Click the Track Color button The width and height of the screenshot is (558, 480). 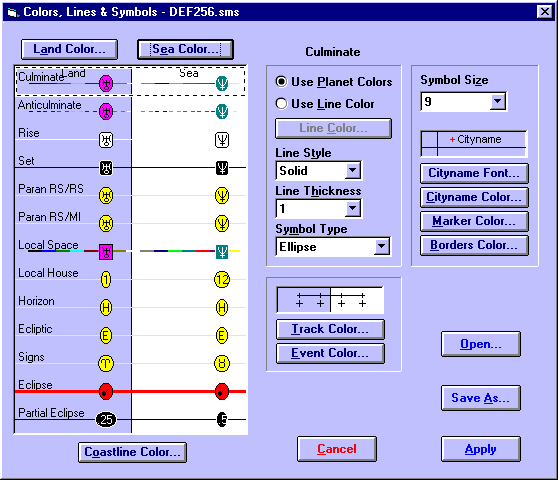click(x=330, y=329)
